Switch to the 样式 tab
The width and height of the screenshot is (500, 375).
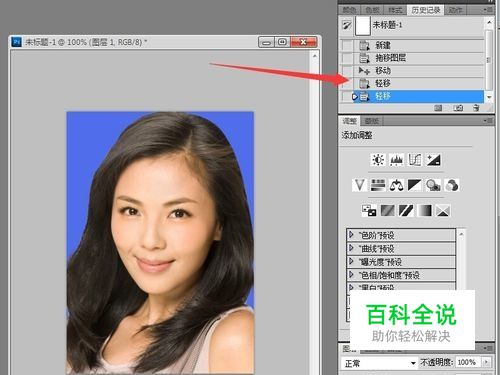tap(396, 10)
